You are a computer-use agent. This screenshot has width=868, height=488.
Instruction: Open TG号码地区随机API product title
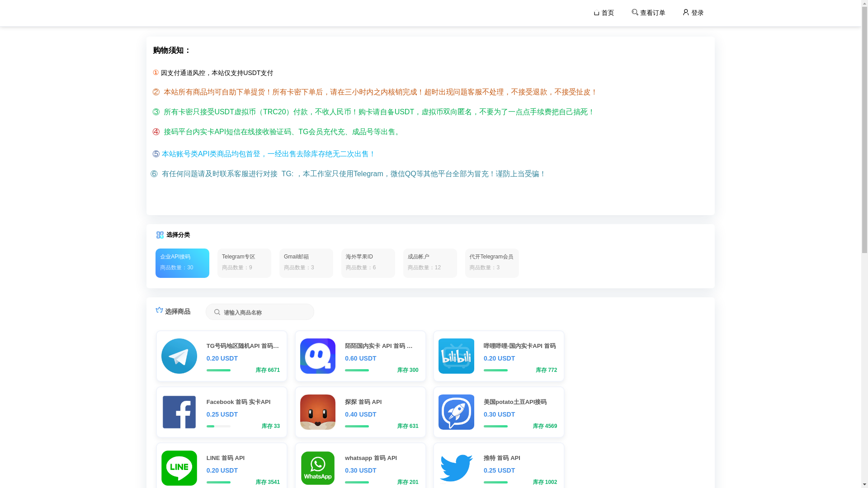click(243, 346)
